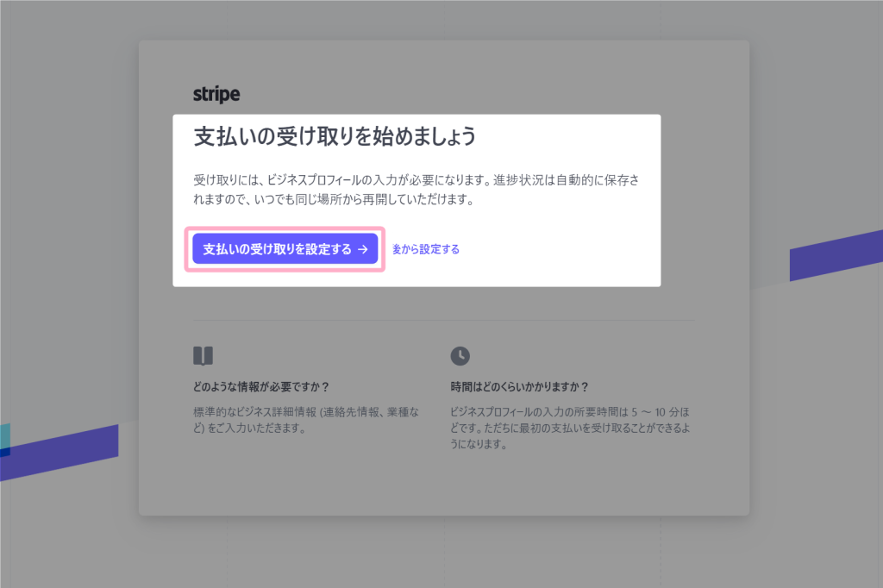
Task: Select the どのような情報が必要ですか？ heading
Action: pos(262,386)
